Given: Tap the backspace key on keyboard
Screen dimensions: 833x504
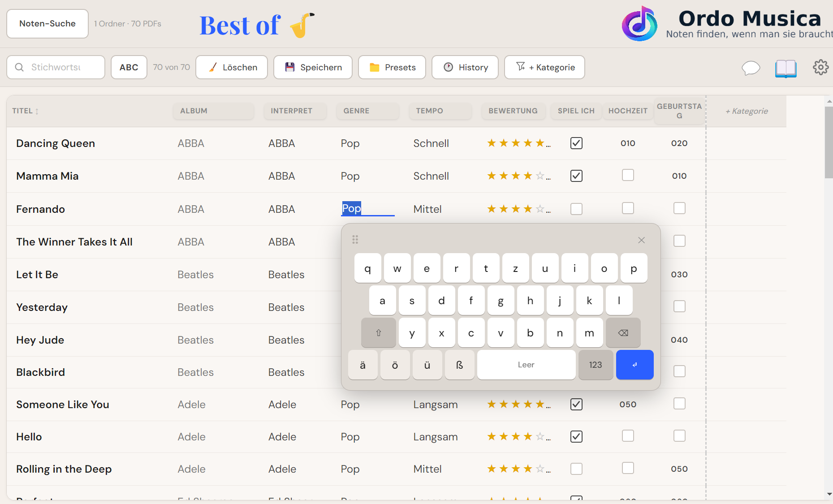Looking at the screenshot, I should (x=623, y=333).
